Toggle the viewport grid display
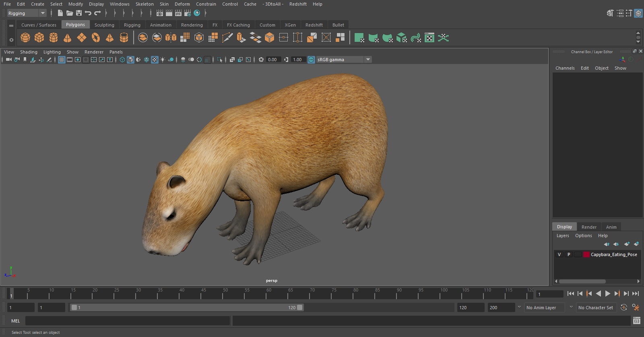 click(62, 60)
